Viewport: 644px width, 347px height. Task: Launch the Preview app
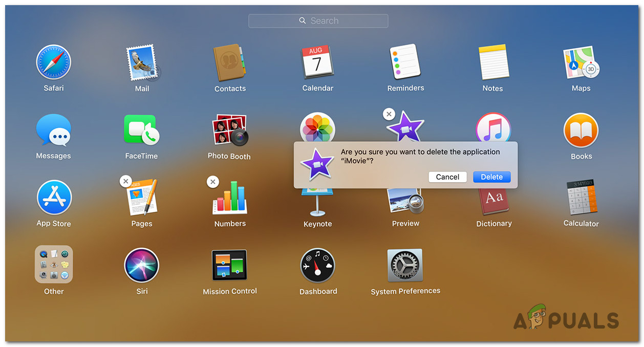[x=405, y=201]
